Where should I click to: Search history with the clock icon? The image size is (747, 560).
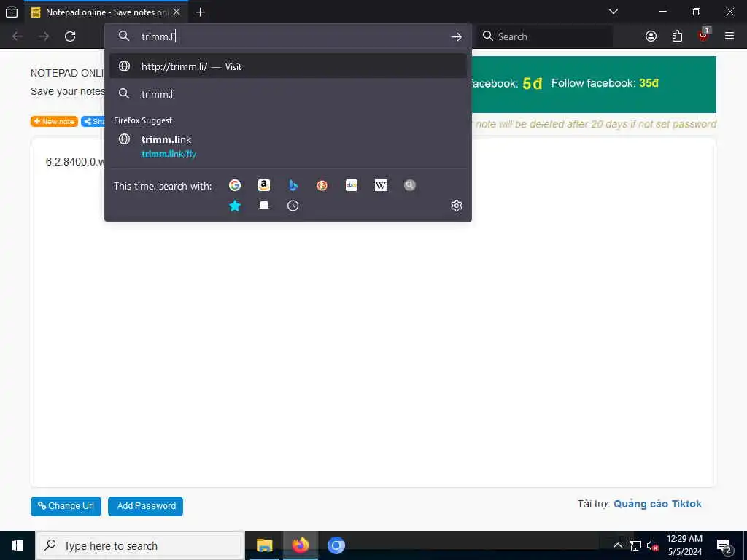(x=293, y=206)
